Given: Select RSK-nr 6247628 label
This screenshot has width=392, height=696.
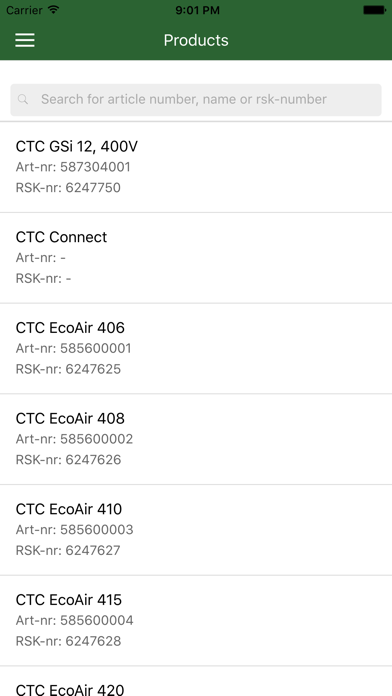Looking at the screenshot, I should click(68, 641).
